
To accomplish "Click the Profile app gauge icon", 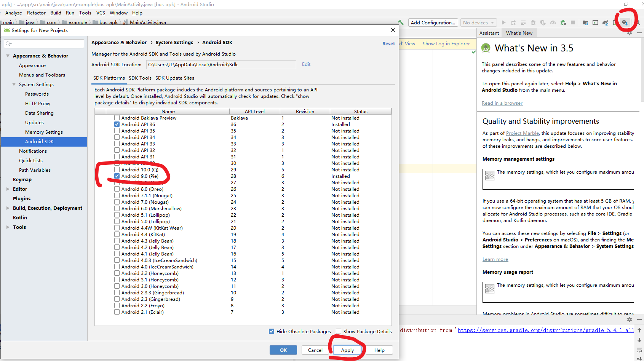I will pyautogui.click(x=553, y=22).
